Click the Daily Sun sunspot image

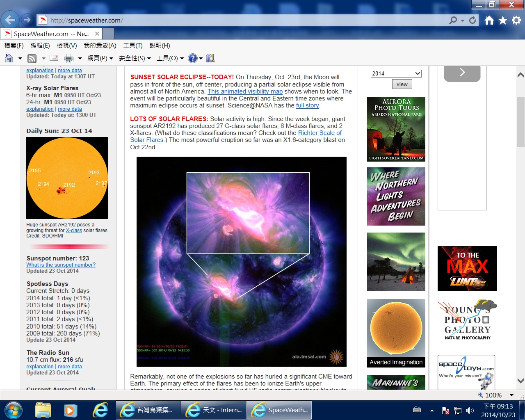pos(67,178)
